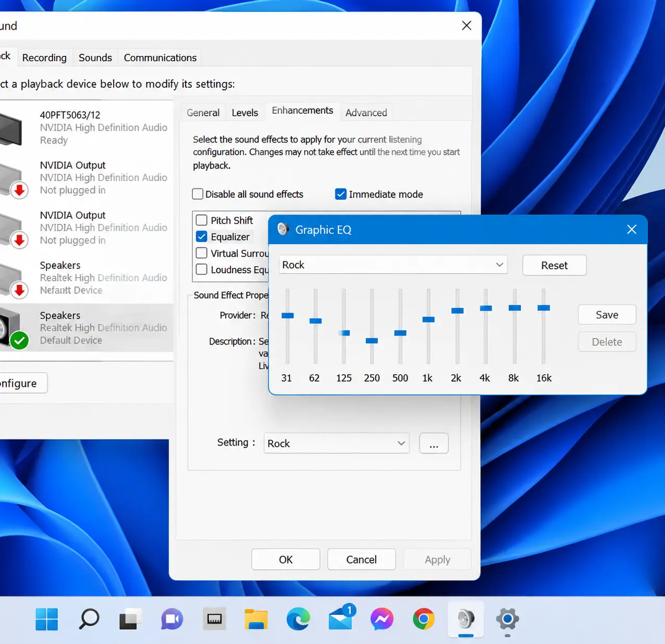Close the Graphic EQ window
665x644 pixels.
632,229
